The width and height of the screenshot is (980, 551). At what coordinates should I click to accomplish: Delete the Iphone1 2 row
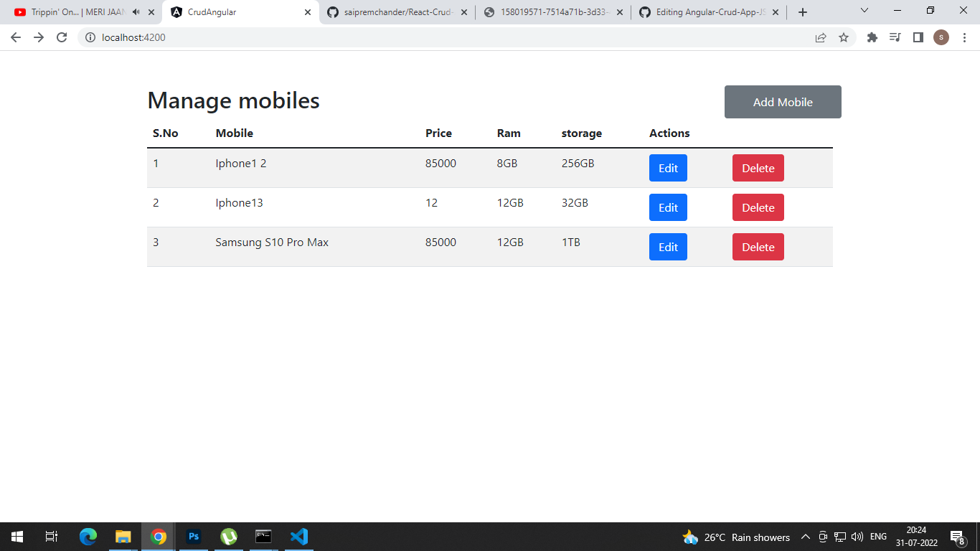pyautogui.click(x=758, y=168)
